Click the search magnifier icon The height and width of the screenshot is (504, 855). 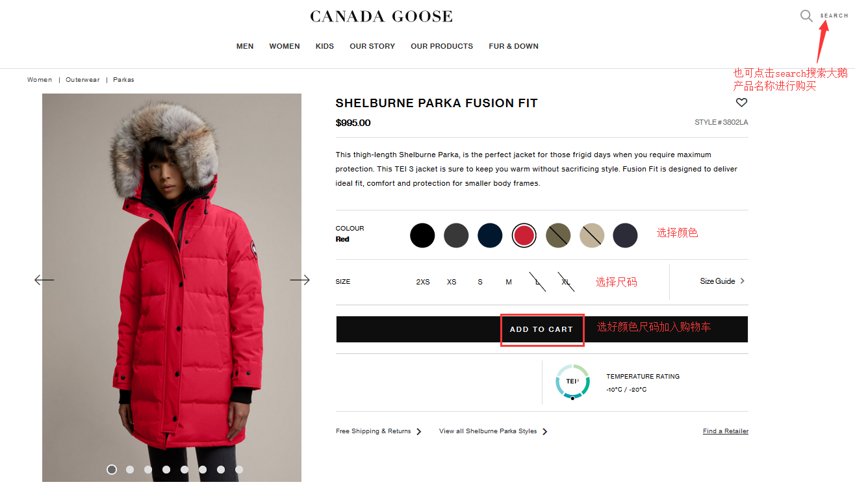[806, 16]
